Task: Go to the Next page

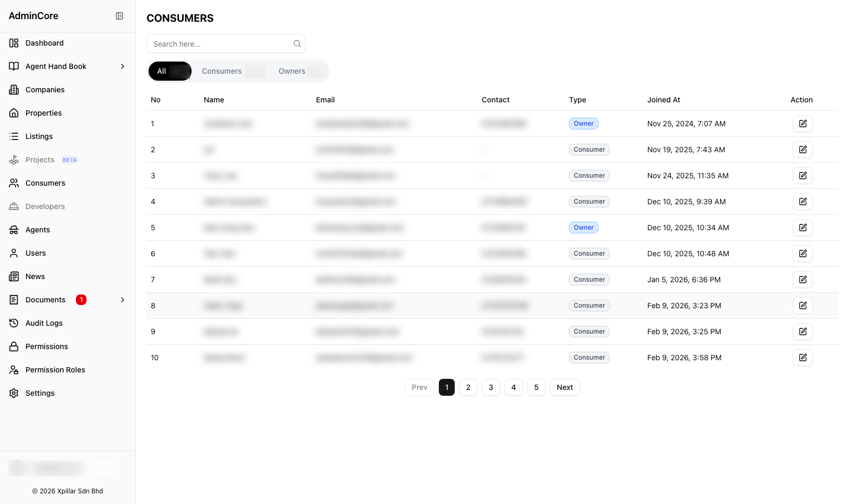Action: pyautogui.click(x=565, y=387)
